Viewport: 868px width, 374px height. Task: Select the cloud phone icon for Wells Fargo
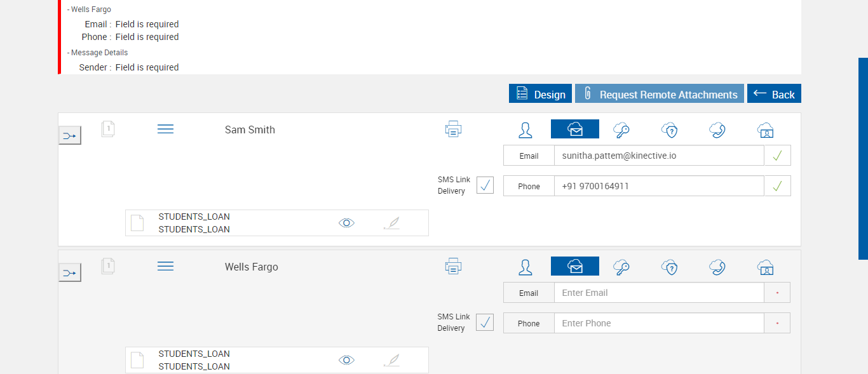click(718, 267)
